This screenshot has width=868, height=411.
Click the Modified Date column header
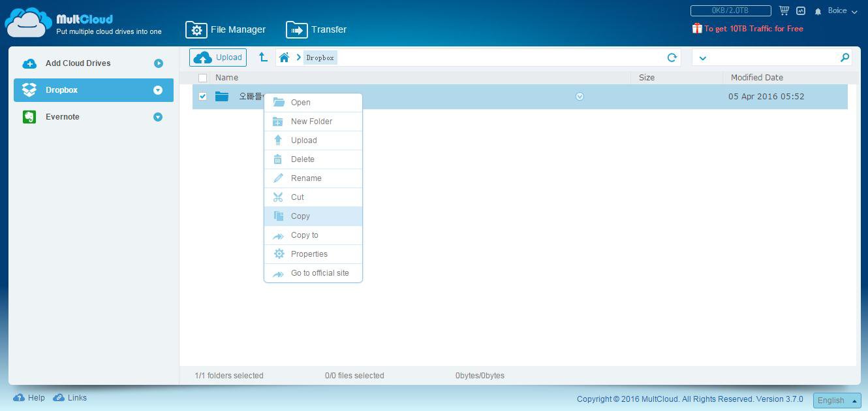pos(757,77)
